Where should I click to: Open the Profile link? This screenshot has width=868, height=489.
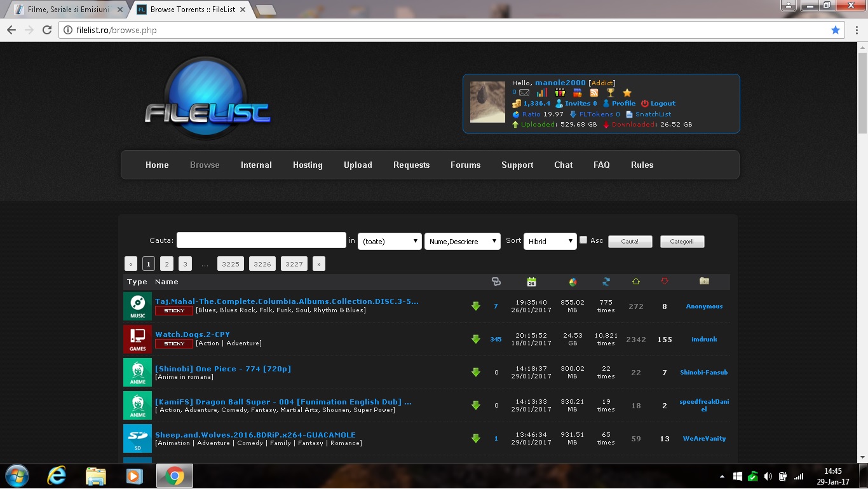point(623,104)
